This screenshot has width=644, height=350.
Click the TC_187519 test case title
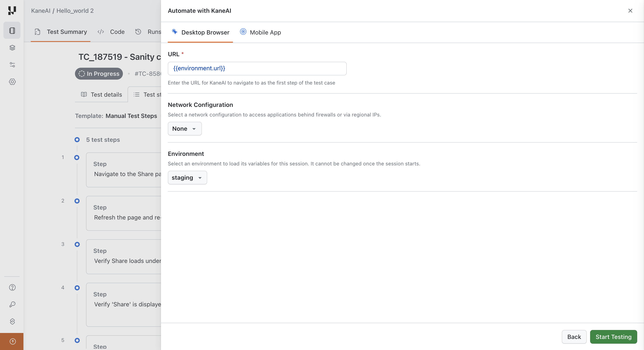[x=120, y=57]
